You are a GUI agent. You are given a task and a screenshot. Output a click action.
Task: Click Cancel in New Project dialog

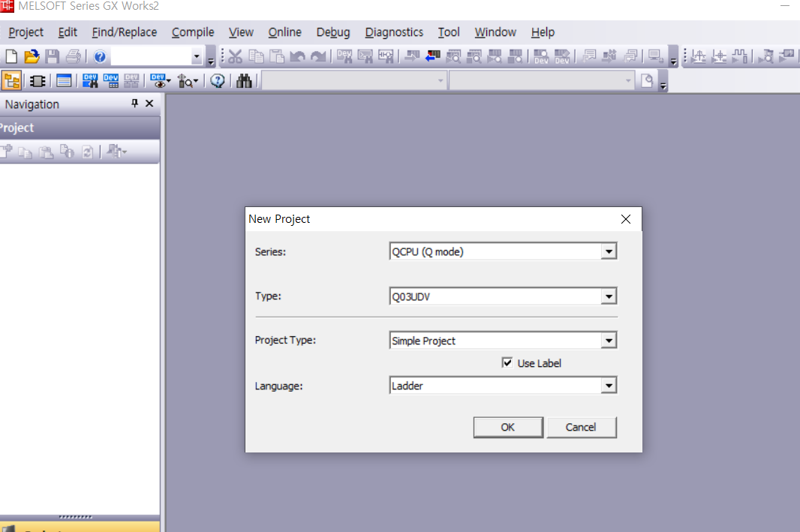coord(581,427)
